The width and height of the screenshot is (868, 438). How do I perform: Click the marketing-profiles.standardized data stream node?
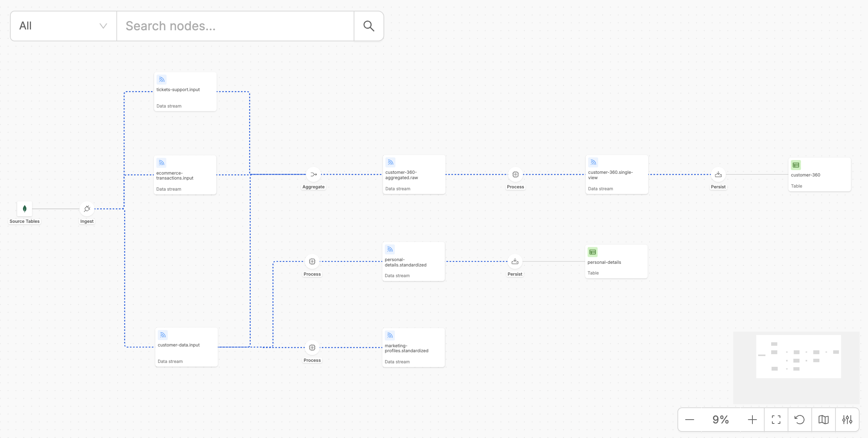coord(413,347)
